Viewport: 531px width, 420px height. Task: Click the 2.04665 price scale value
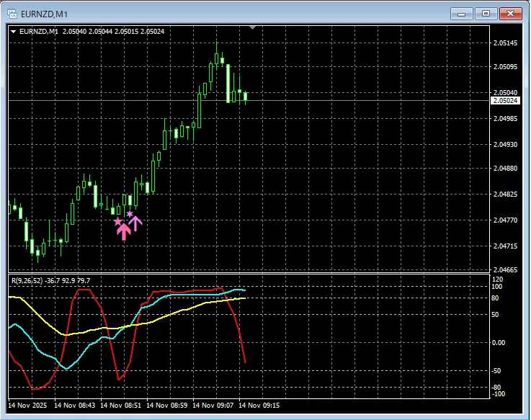506,270
